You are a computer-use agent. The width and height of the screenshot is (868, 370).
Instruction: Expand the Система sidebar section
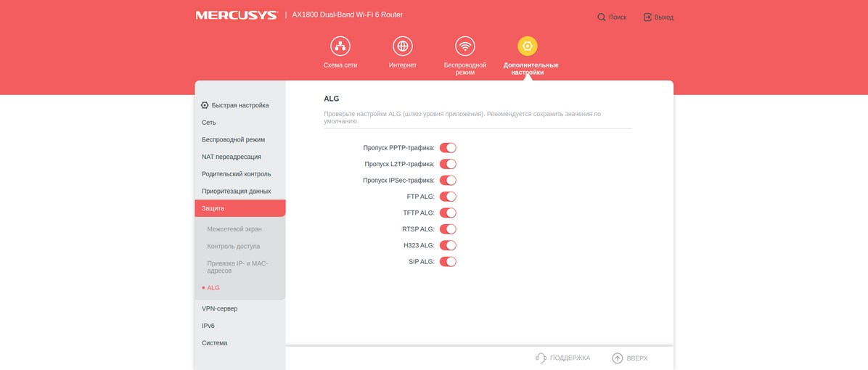(215, 343)
